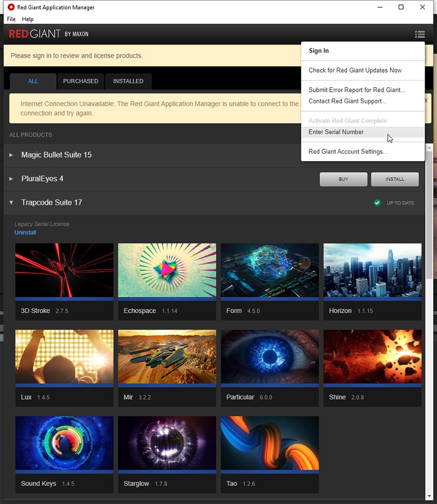The image size is (437, 504).
Task: Click the Please sign in banner message
Action: click(x=76, y=56)
